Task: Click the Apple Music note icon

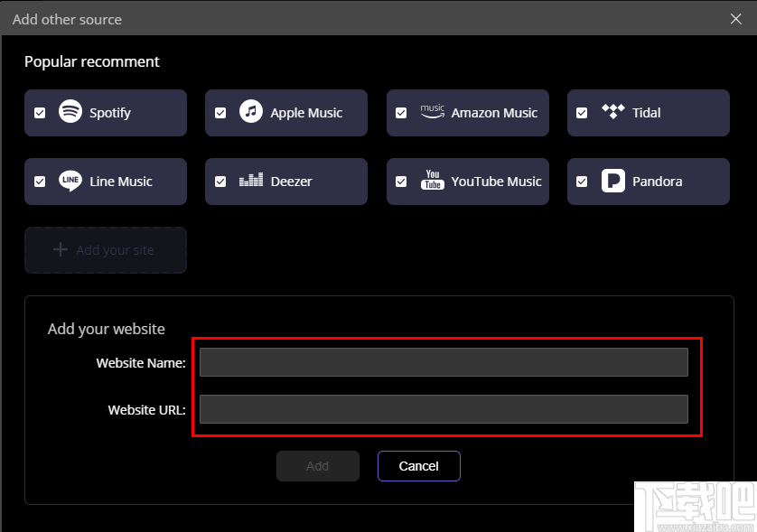Action: pos(251,112)
